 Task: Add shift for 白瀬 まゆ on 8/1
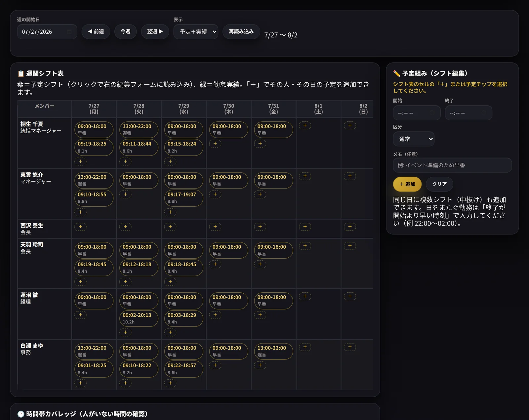(305, 347)
